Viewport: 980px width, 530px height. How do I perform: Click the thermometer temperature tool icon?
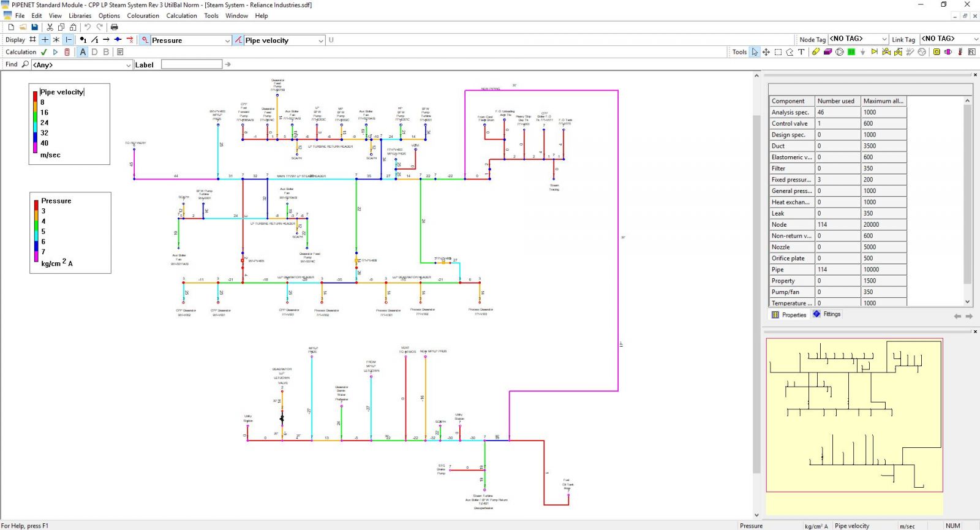[x=960, y=52]
